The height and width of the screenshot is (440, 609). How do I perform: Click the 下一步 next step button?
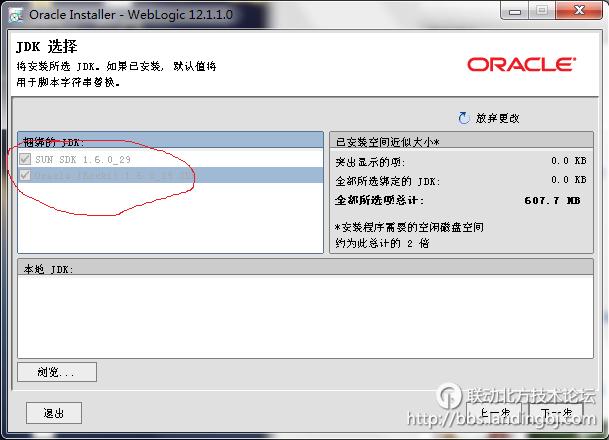pos(557,412)
